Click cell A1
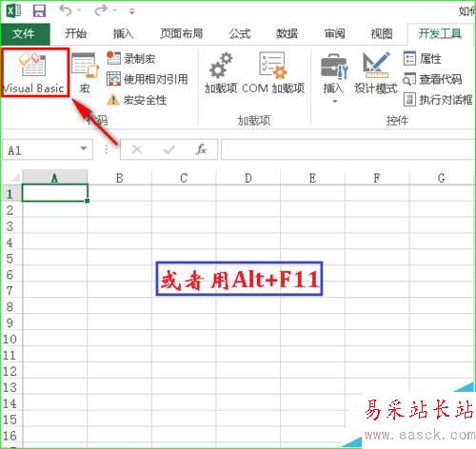The width and height of the screenshot is (476, 449). (x=55, y=193)
